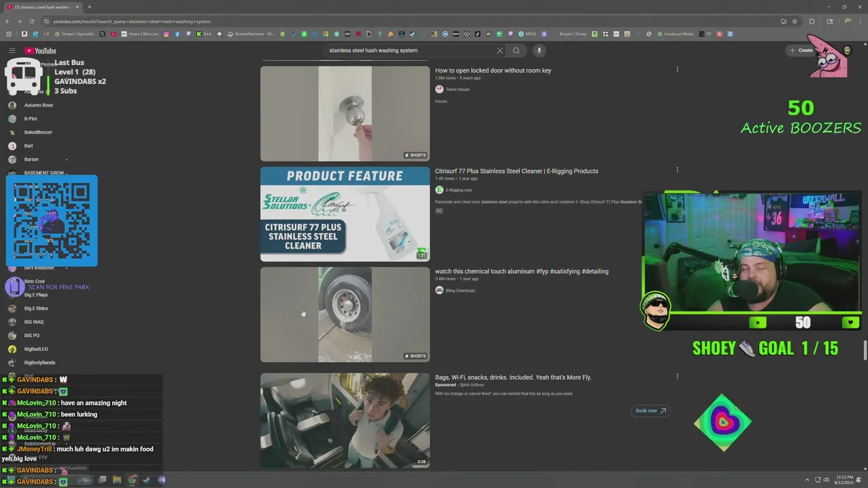Click the E-Rigging.com channel avatar
Image resolution: width=868 pixels, height=488 pixels.
point(439,190)
